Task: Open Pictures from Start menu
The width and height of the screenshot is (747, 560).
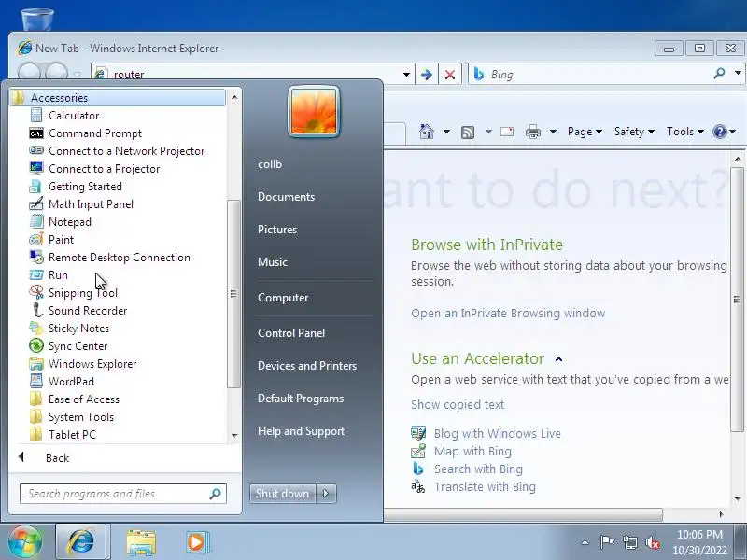Action: tap(277, 229)
